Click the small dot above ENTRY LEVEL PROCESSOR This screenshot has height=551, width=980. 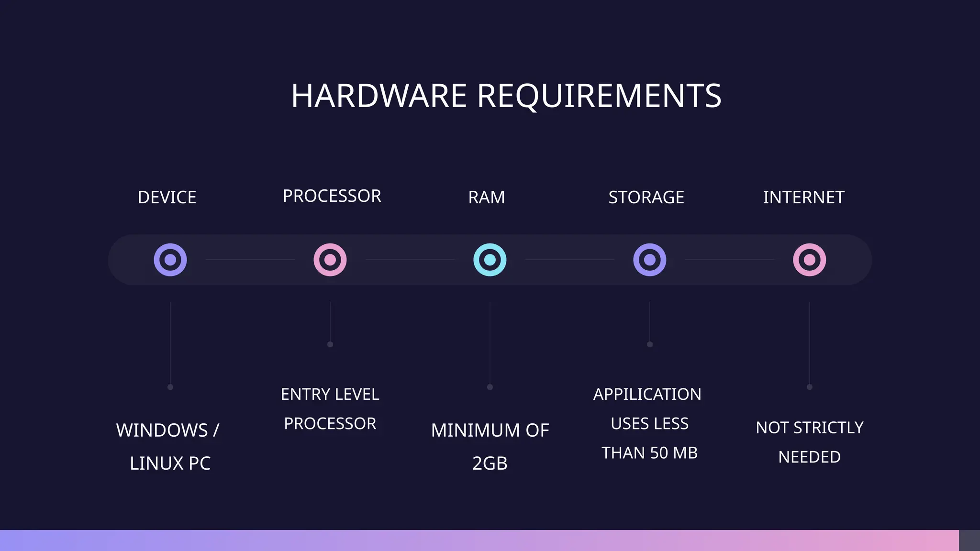point(330,344)
